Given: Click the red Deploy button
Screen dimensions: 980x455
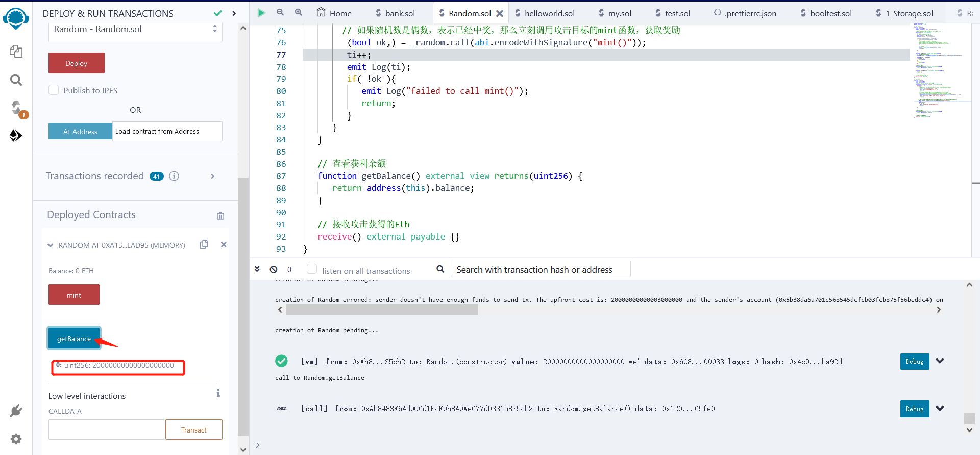Looking at the screenshot, I should click(77, 63).
